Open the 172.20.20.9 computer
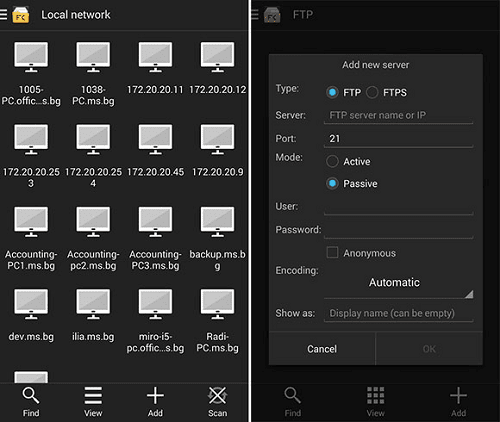The height and width of the screenshot is (422, 500). 217,151
